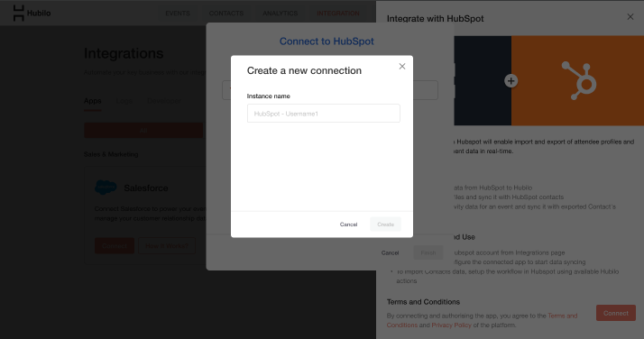
Task: Open the Events menu
Action: click(x=178, y=14)
